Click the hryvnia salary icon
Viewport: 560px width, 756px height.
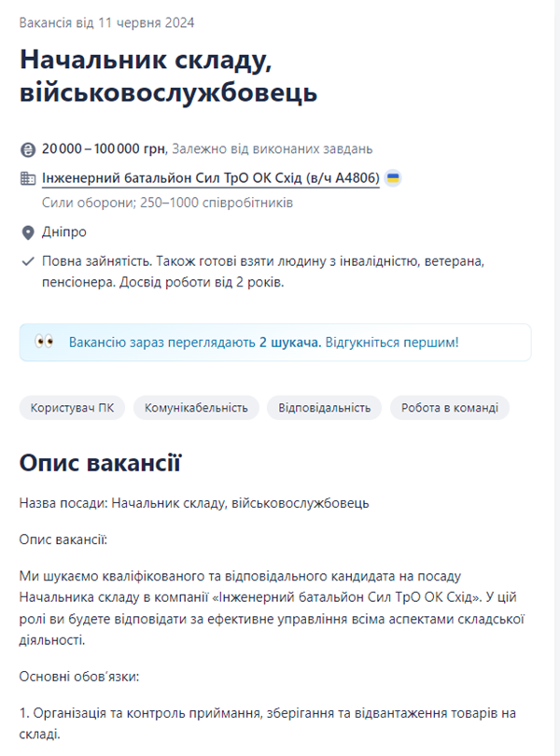point(28,148)
